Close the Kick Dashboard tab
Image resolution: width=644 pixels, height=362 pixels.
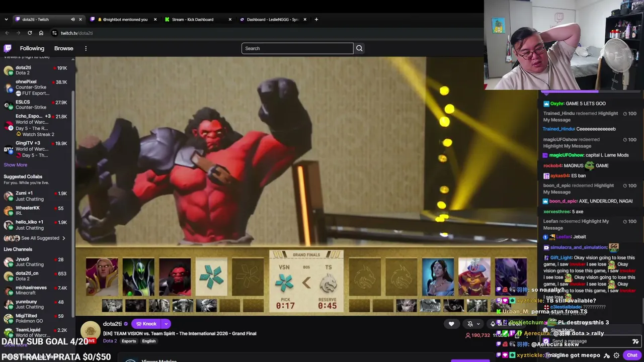[230, 20]
